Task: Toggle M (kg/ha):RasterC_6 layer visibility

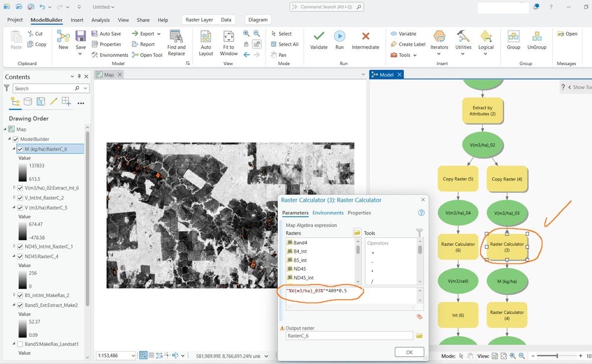Action: coord(20,149)
